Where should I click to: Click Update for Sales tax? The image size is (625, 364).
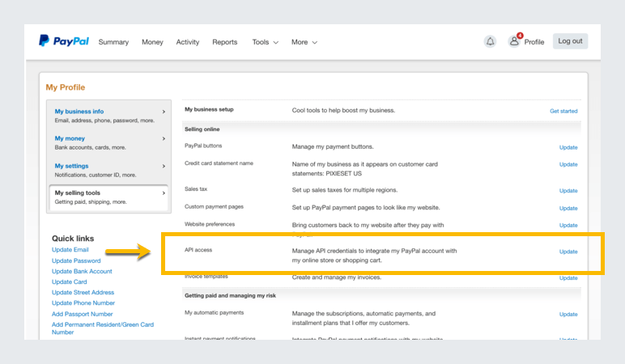coord(568,191)
